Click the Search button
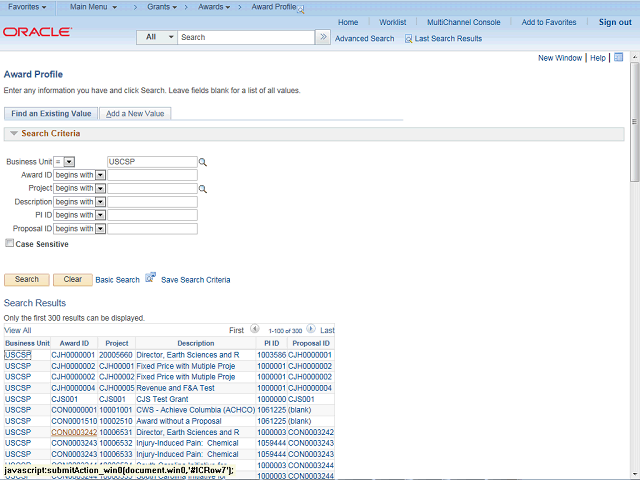The width and height of the screenshot is (640, 480). tap(27, 280)
